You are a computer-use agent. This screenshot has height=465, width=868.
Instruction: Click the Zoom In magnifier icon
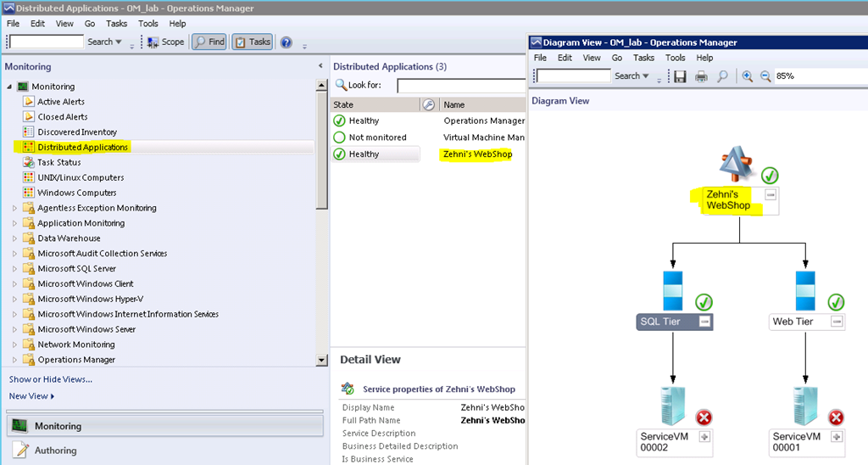747,76
